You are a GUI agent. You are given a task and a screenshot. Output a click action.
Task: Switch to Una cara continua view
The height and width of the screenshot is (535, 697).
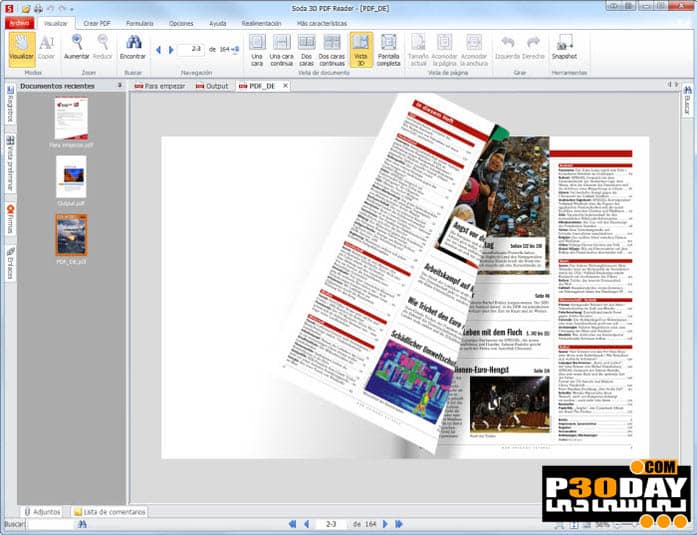coord(281,50)
